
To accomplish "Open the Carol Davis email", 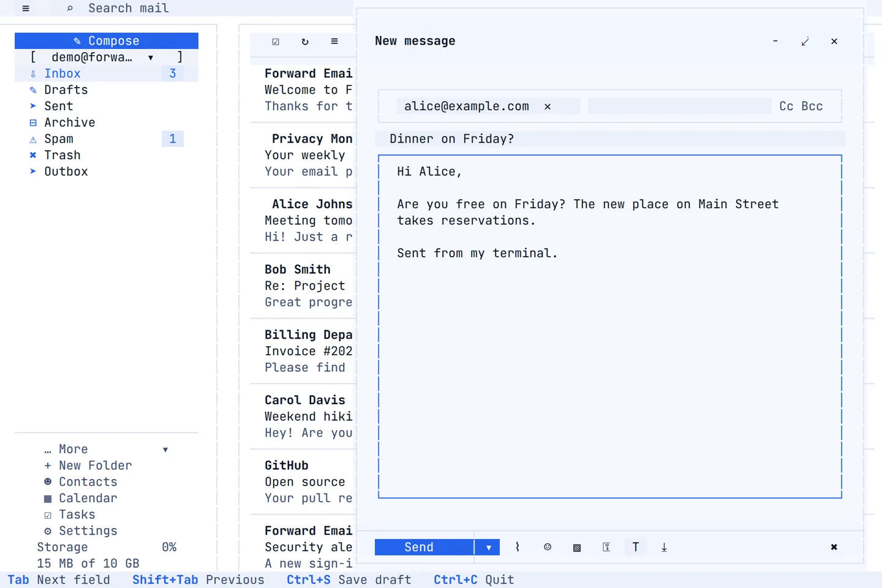I will tap(303, 417).
